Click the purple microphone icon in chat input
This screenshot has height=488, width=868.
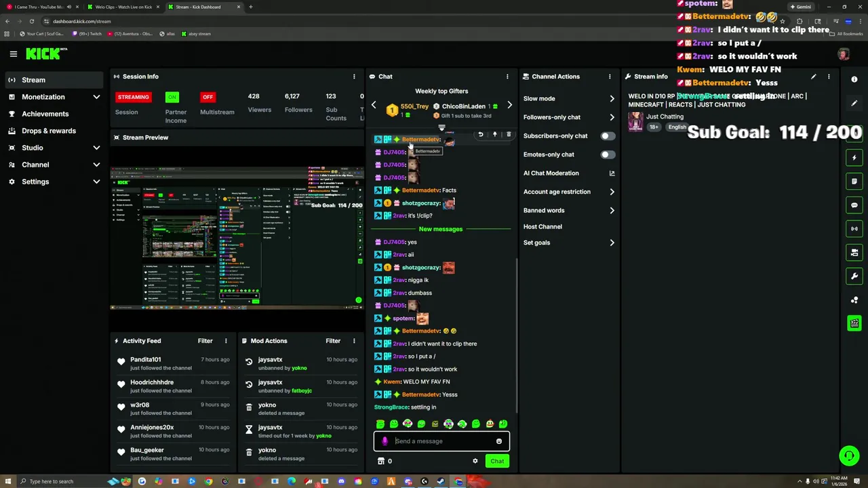[x=384, y=441]
